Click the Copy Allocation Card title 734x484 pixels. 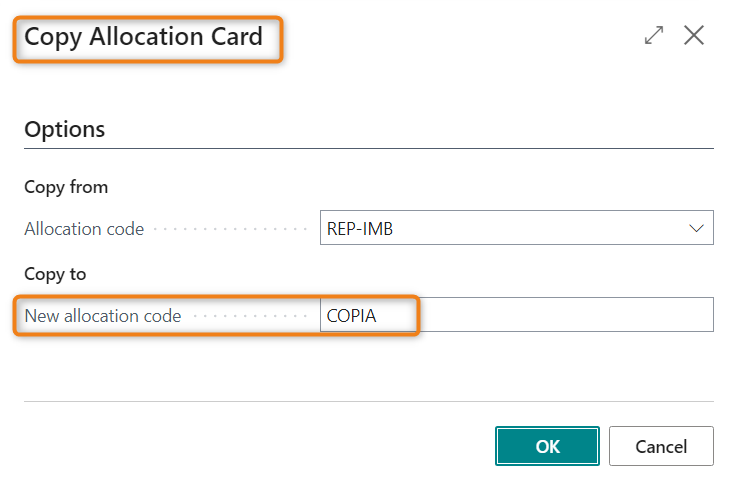(143, 38)
